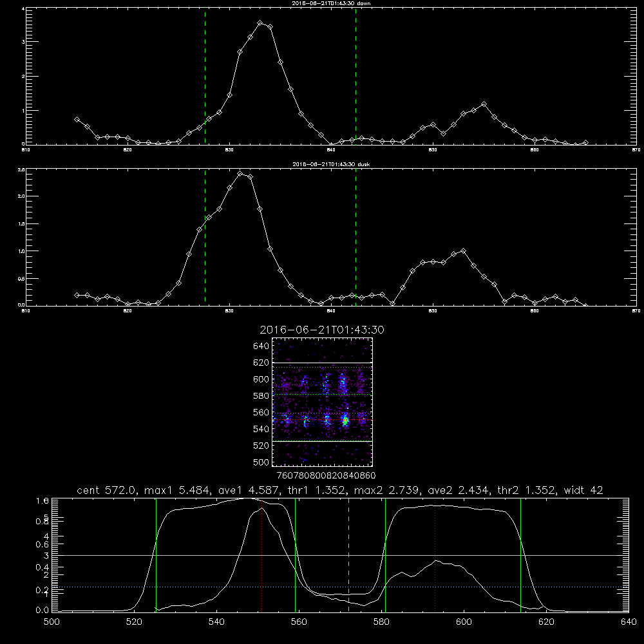
Task: Click the highest diamond marker in the dusk plot
Action: pos(240,174)
